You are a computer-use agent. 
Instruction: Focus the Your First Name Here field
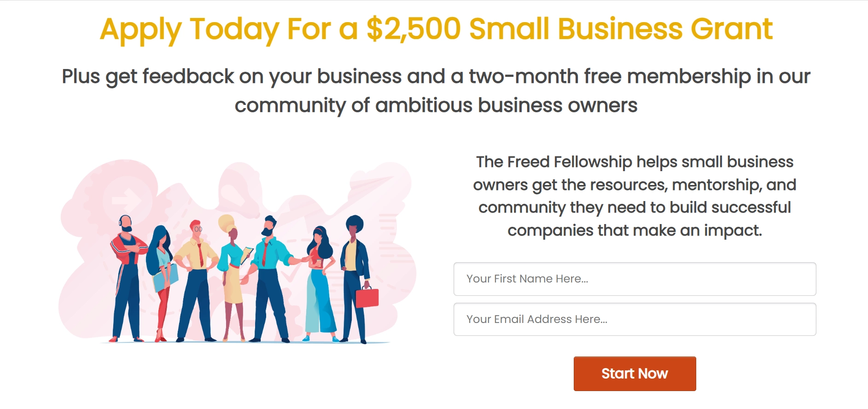635,279
